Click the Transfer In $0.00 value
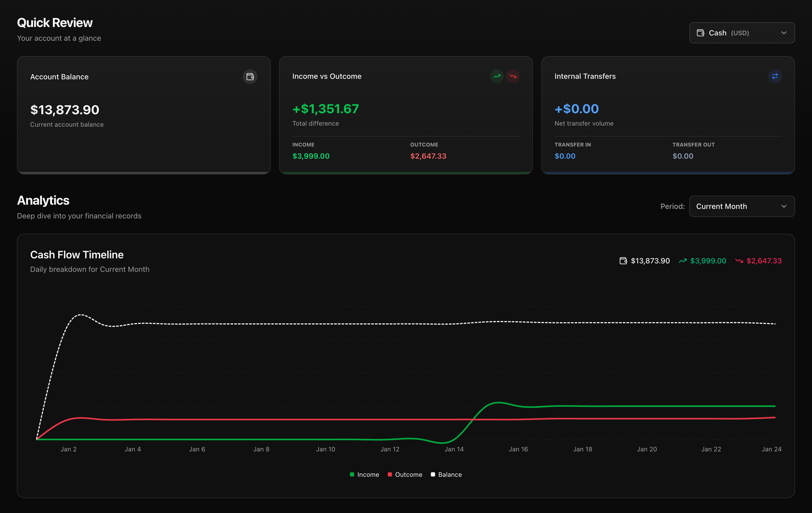Viewport: 812px width, 513px height. [x=565, y=156]
